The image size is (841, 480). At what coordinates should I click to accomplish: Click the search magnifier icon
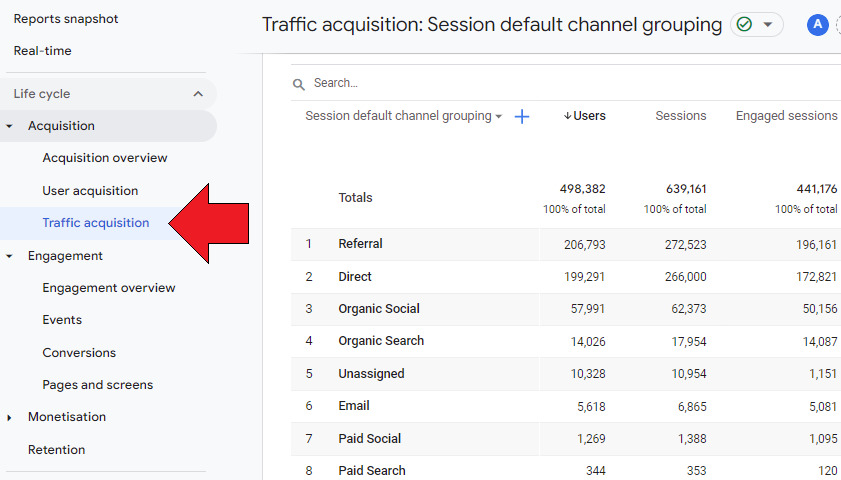click(x=299, y=84)
